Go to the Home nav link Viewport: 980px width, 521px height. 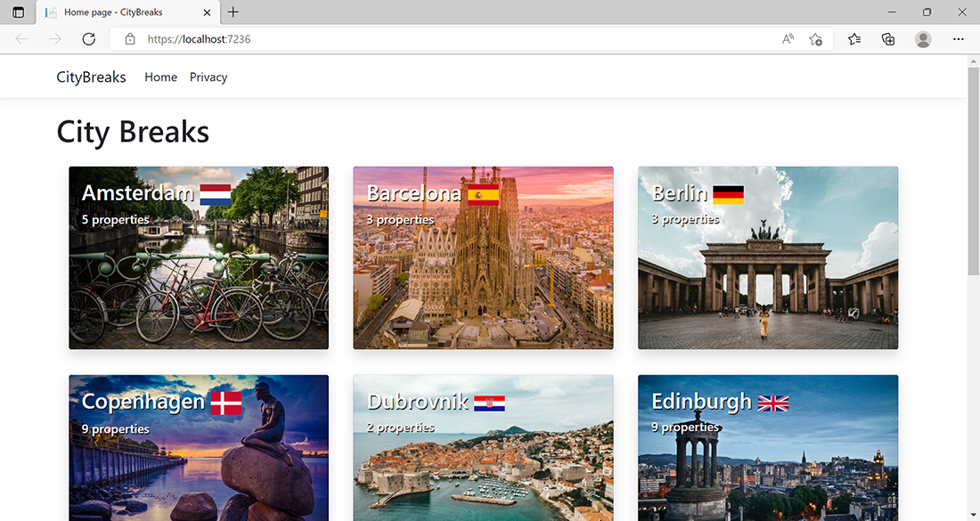[160, 77]
